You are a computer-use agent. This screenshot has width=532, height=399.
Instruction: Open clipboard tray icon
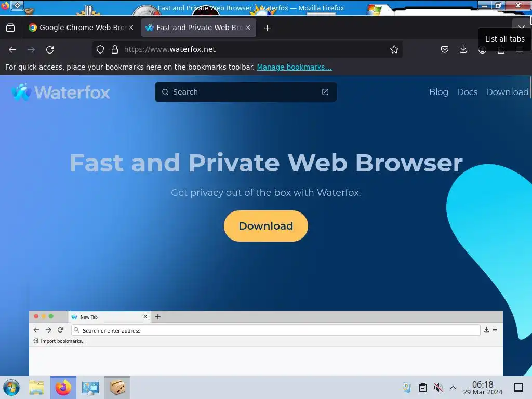(423, 388)
